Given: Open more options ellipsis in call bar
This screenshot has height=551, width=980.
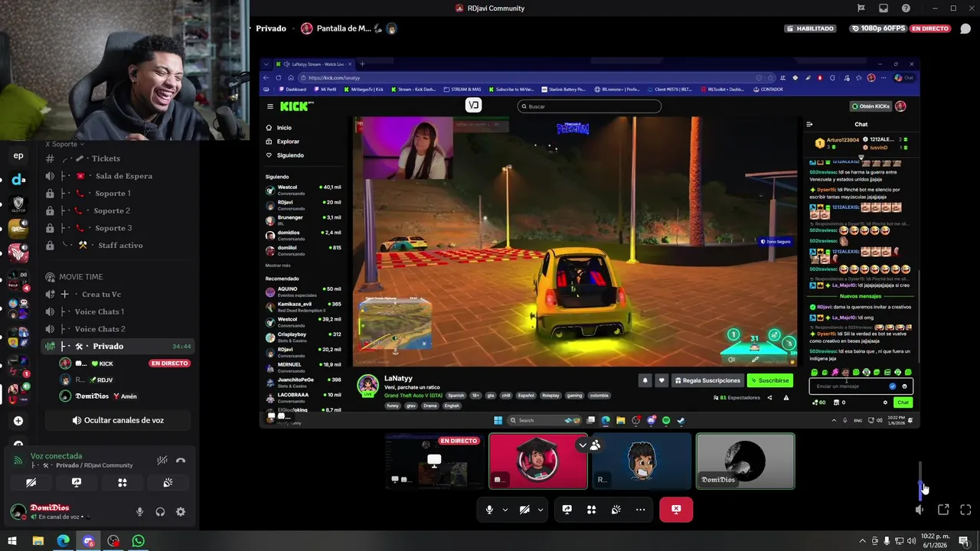Looking at the screenshot, I should [x=640, y=510].
